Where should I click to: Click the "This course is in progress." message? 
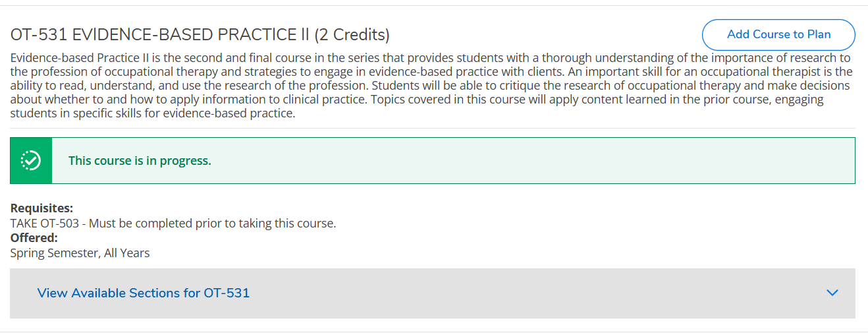140,160
